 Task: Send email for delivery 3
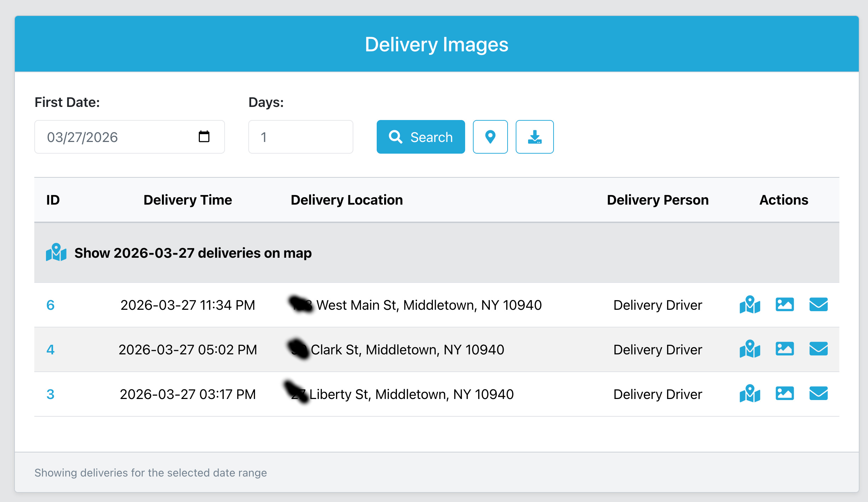tap(818, 394)
